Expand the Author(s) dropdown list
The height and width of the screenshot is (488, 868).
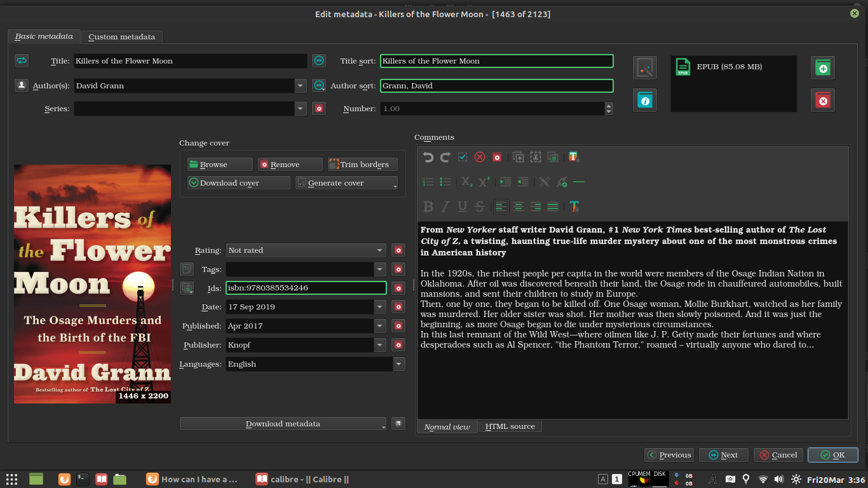301,86
